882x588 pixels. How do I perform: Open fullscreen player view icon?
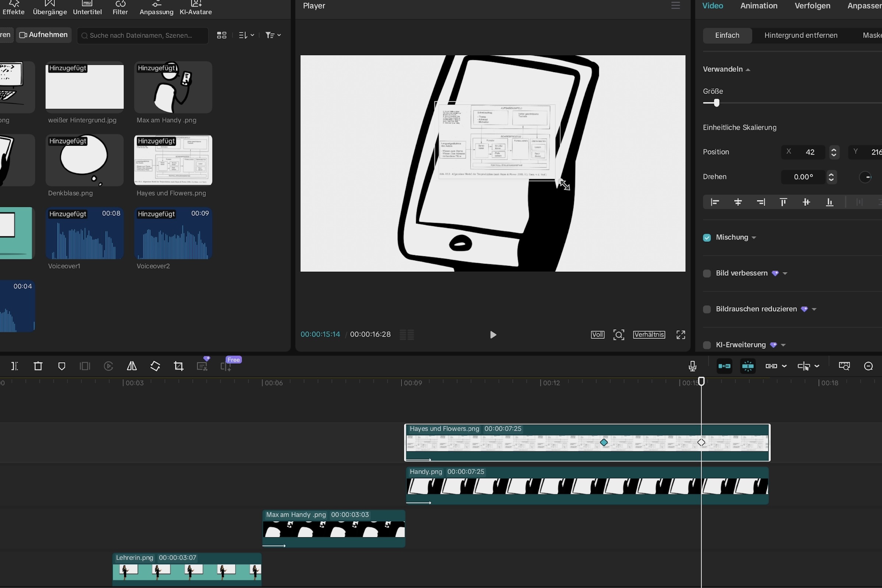[x=681, y=334]
